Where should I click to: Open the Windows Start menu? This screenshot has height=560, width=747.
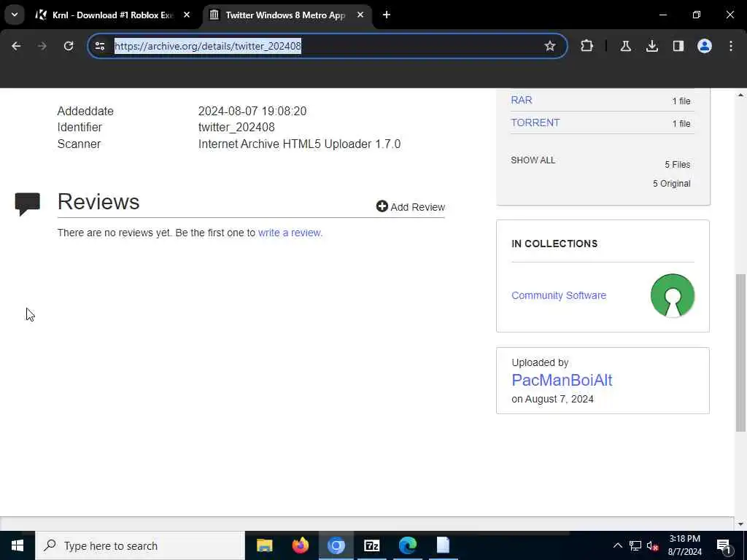tap(18, 545)
